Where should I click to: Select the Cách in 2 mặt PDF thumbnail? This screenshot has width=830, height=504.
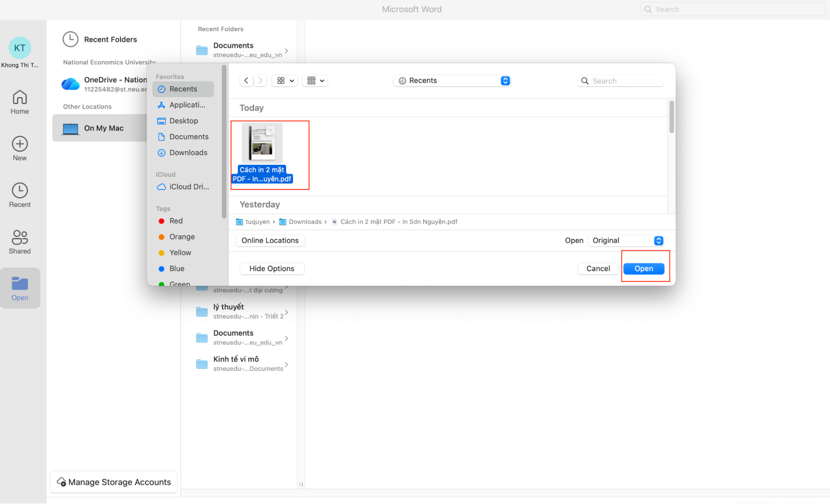coord(262,143)
